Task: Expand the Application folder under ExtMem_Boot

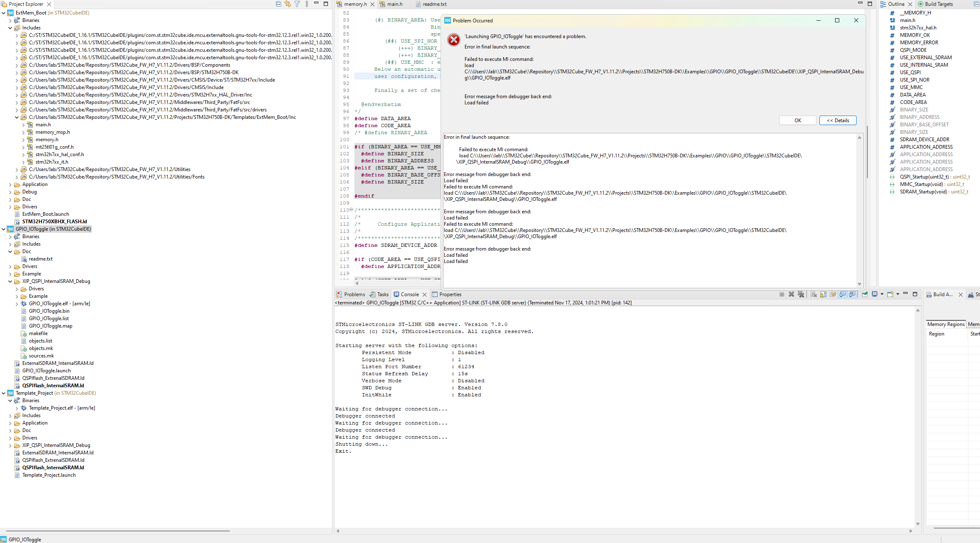Action: click(10, 184)
